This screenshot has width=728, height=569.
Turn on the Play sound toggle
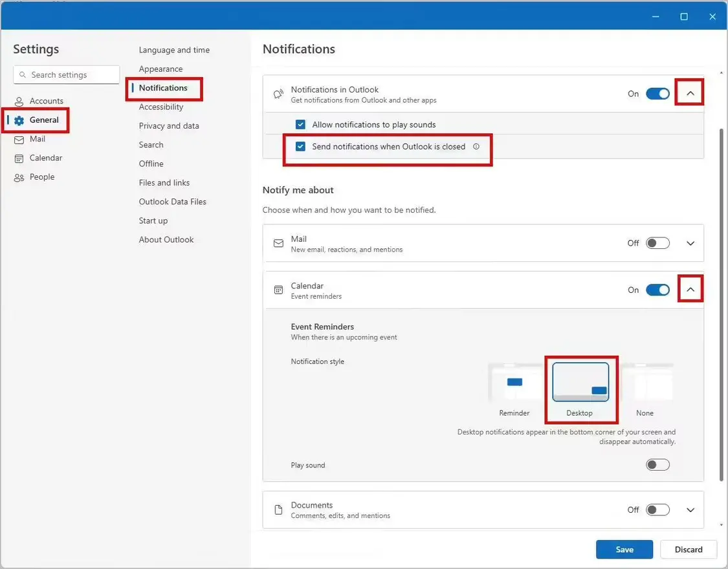click(657, 465)
